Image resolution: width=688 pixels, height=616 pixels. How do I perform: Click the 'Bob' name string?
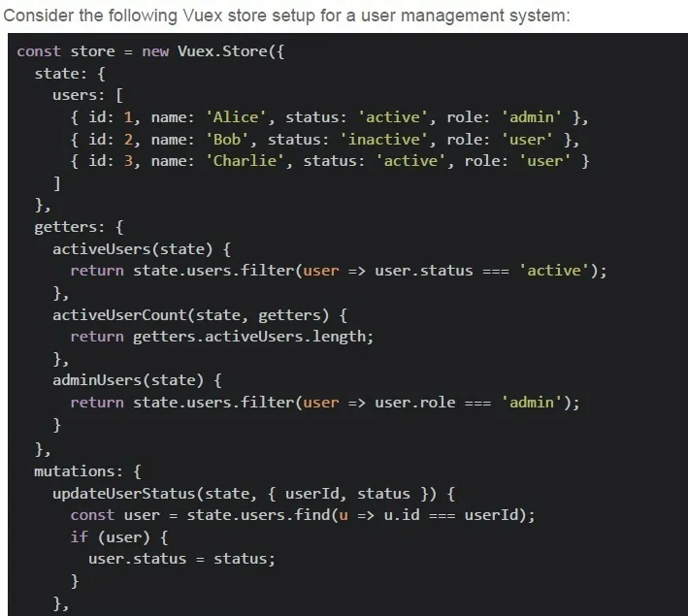pos(227,139)
